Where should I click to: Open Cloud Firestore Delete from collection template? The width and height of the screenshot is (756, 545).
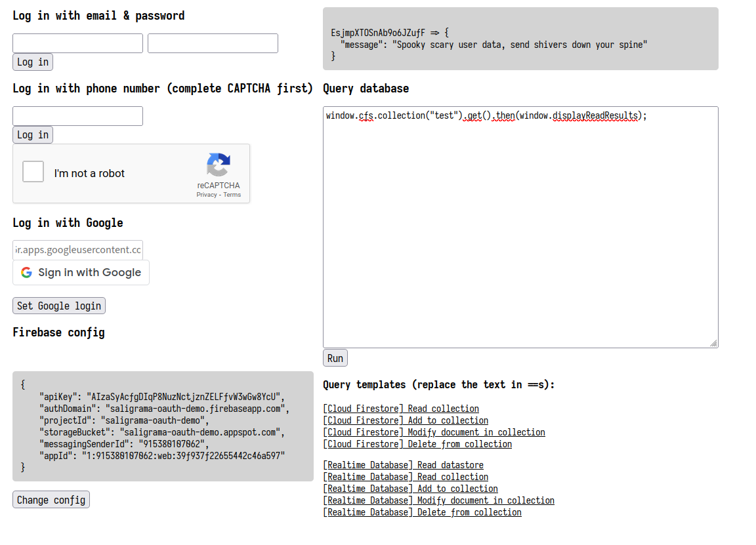417,444
